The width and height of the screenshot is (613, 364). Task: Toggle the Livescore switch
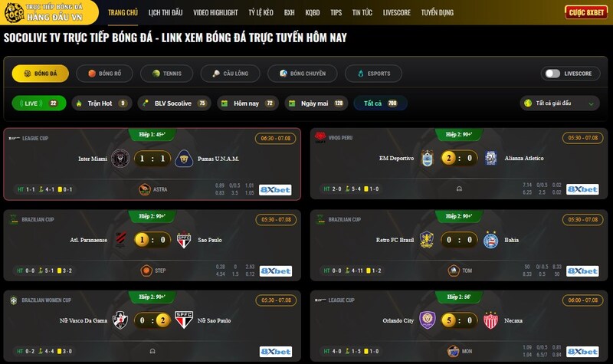(552, 74)
